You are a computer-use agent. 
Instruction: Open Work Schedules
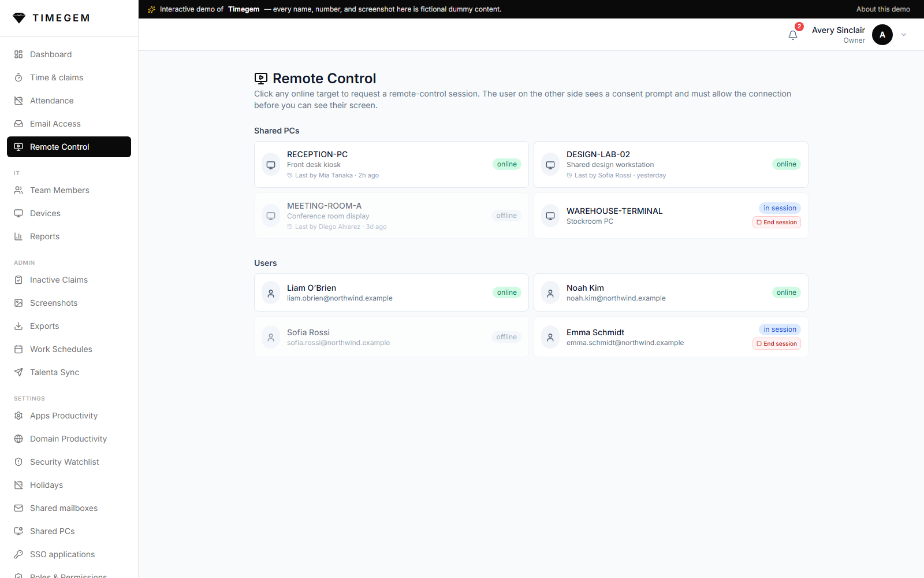click(x=69, y=349)
